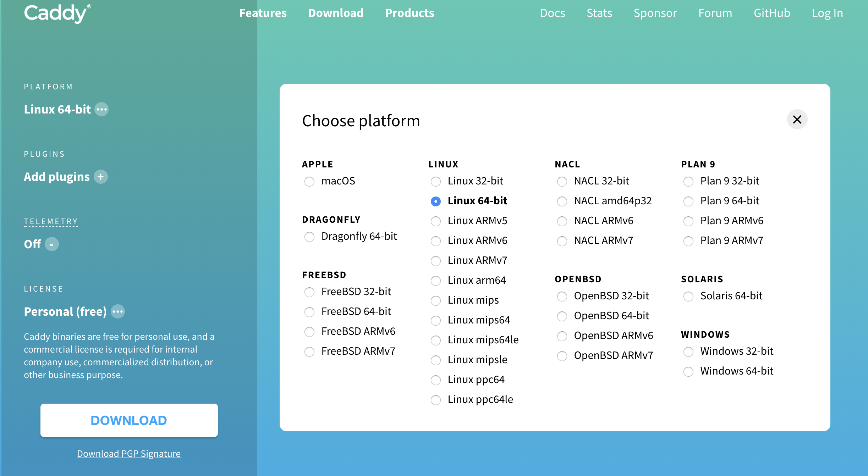Image resolution: width=868 pixels, height=476 pixels.
Task: Select OpenBSD ARMv6
Action: 562,336
